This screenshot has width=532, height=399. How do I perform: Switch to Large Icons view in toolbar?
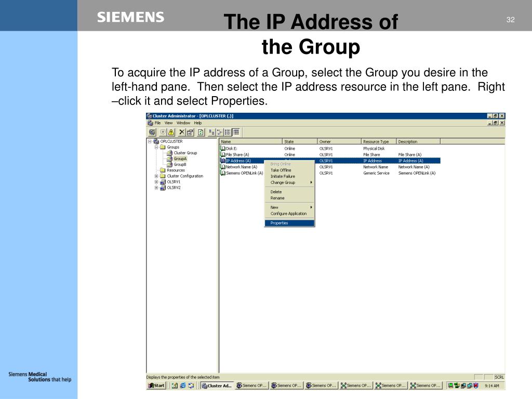tap(211, 132)
